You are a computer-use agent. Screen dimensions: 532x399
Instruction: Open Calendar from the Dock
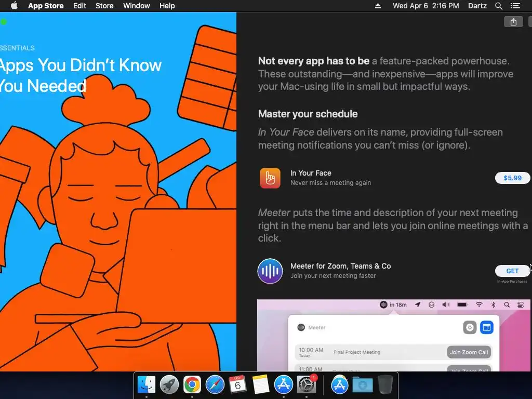[x=237, y=385]
